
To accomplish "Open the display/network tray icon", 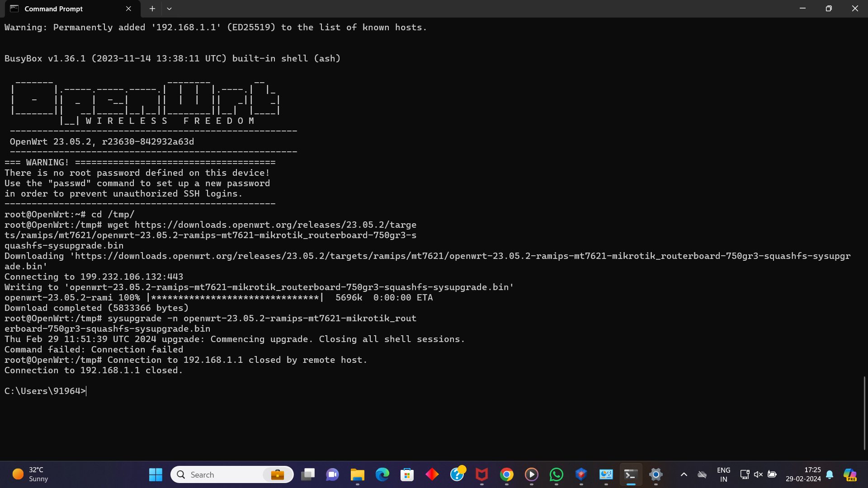I will [745, 474].
